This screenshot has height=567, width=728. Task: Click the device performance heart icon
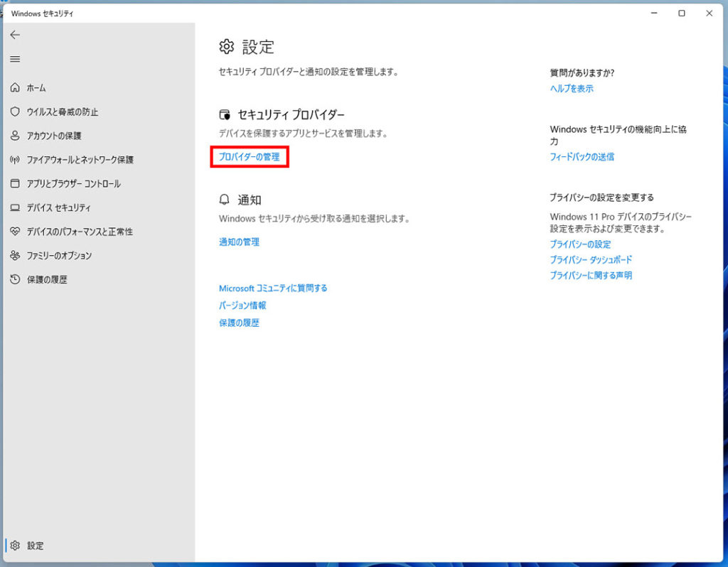15,232
